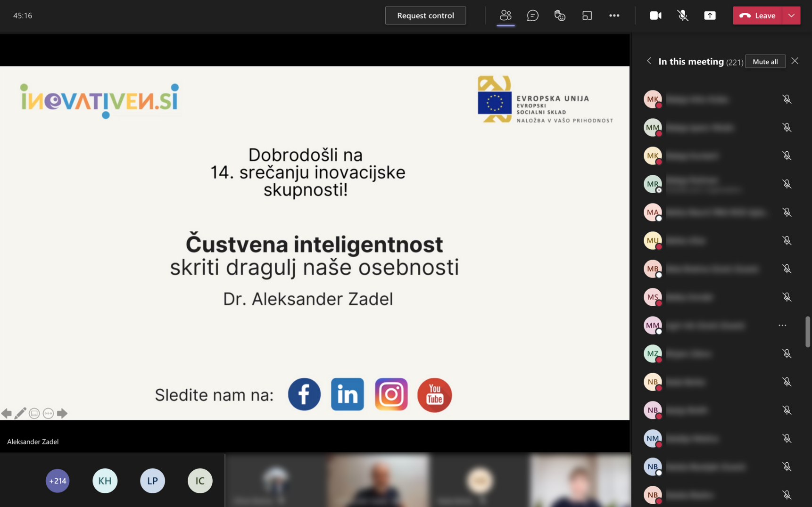Toggle the participants panel icon
This screenshot has height=507, width=812.
point(505,16)
